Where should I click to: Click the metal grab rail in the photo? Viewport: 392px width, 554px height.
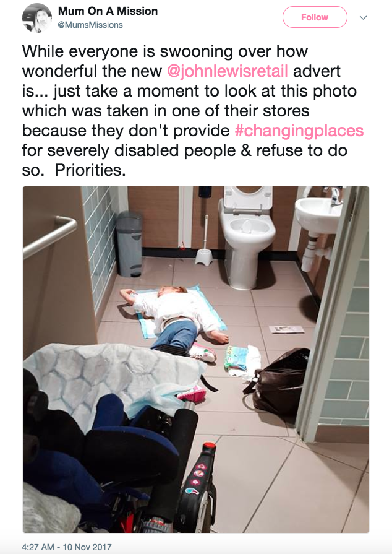pos(49,236)
